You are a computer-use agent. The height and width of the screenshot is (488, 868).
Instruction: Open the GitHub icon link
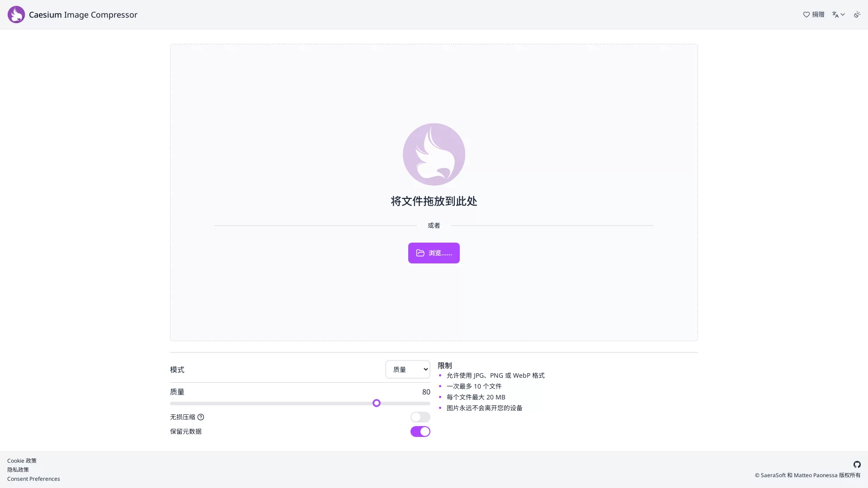pyautogui.click(x=857, y=465)
